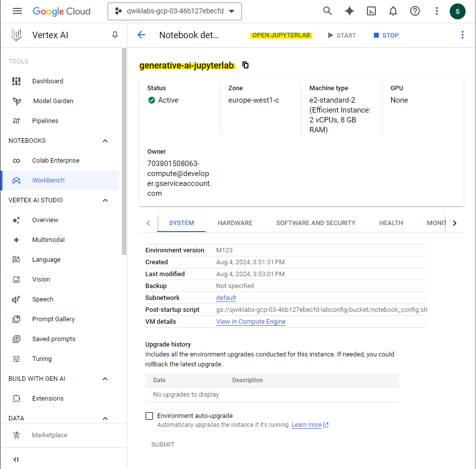Click the owner service account email
The image size is (476, 469).
coord(179,178)
